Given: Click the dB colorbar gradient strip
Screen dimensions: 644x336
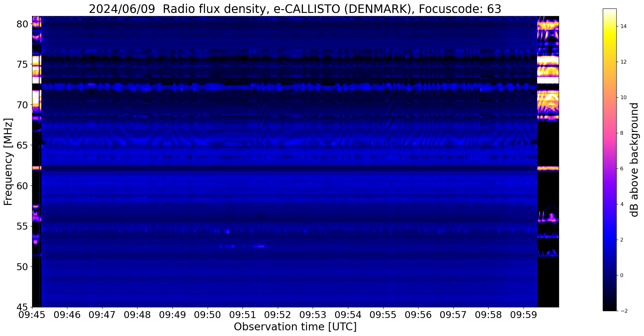Looking at the screenshot, I should 609,160.
